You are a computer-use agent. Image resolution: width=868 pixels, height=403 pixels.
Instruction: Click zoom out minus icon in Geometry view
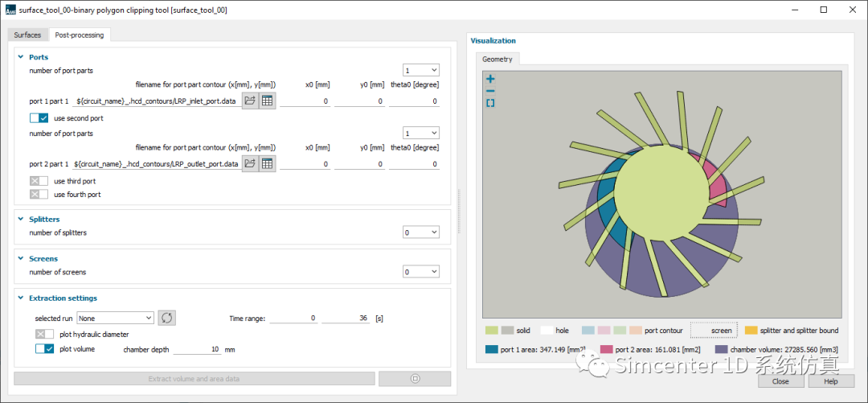coord(490,91)
